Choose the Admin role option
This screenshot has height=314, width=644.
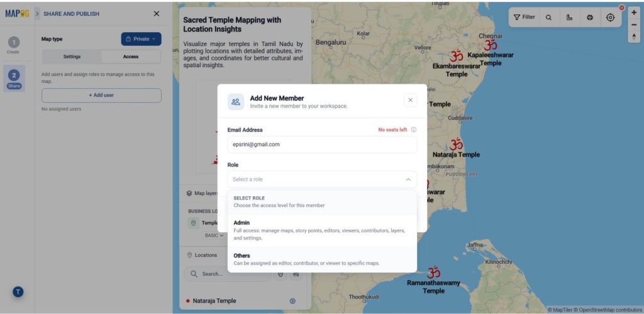(x=322, y=230)
